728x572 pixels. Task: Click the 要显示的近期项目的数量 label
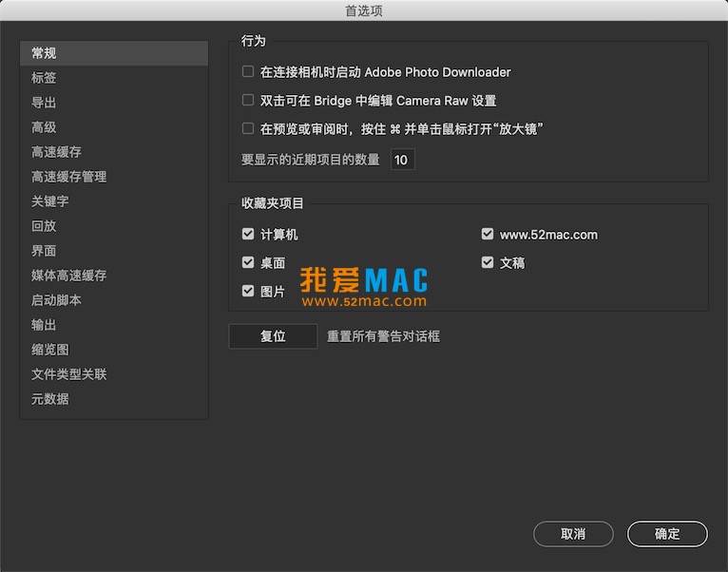[311, 160]
